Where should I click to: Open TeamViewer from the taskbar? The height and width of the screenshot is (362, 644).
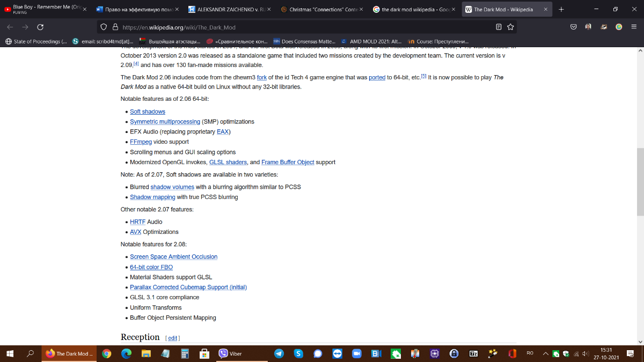337,353
